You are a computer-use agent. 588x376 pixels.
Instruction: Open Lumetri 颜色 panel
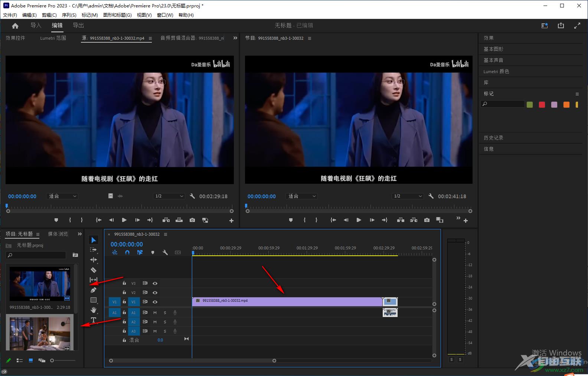coord(496,71)
